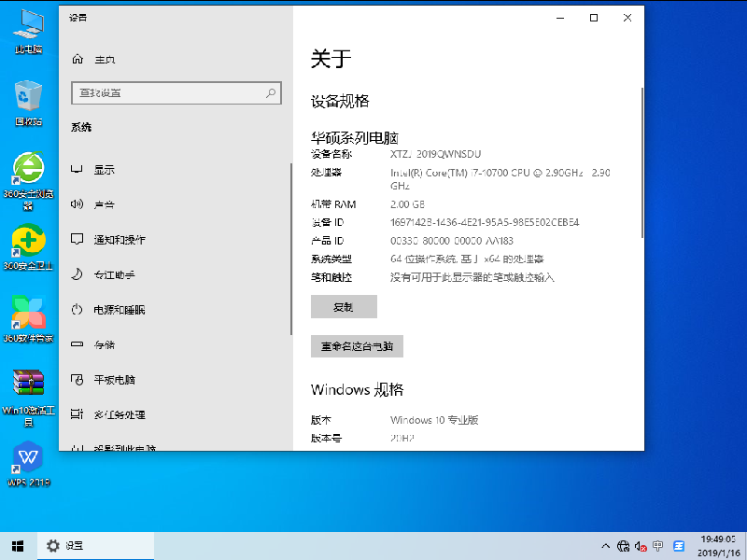The width and height of the screenshot is (747, 560).
Task: Switch the 中 input method indicator
Action: coord(658,546)
